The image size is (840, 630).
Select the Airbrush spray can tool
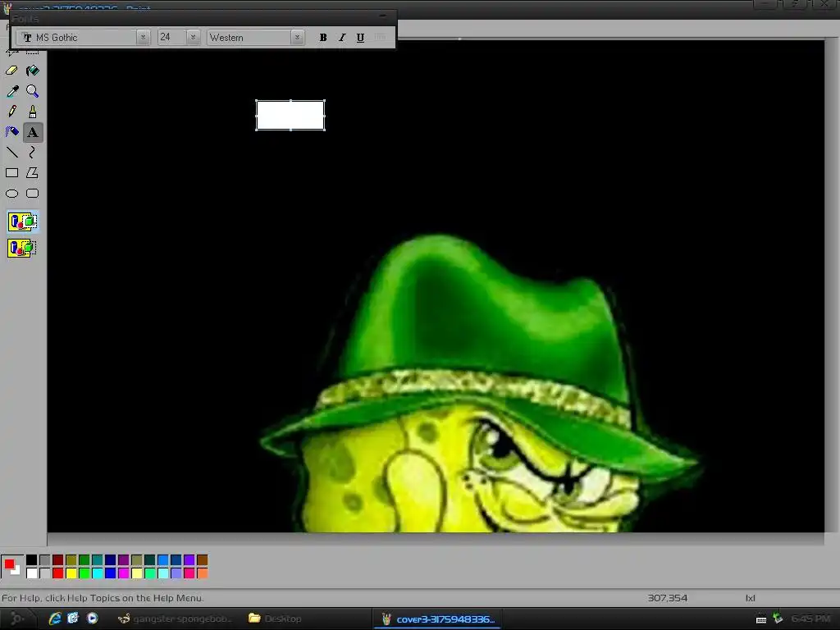tap(11, 132)
